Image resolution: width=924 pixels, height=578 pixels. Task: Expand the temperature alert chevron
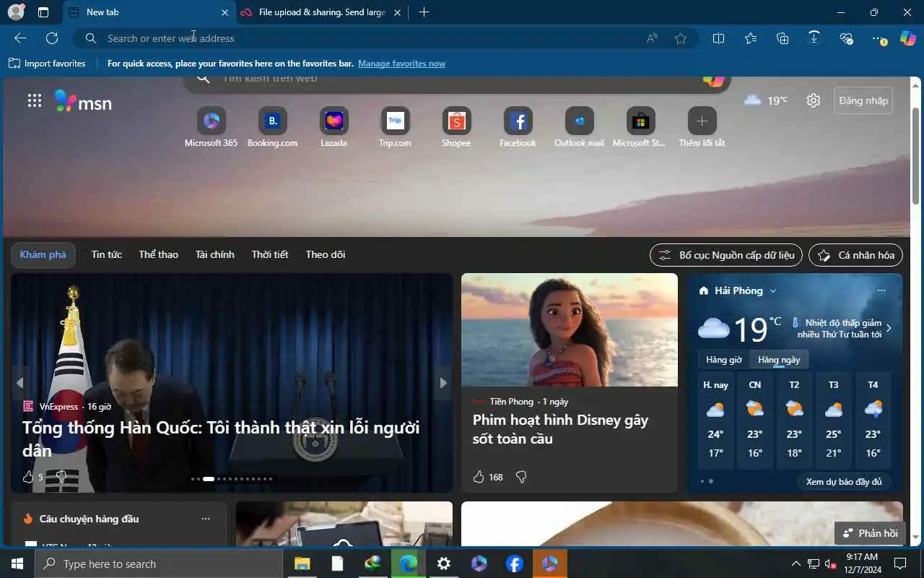point(889,328)
